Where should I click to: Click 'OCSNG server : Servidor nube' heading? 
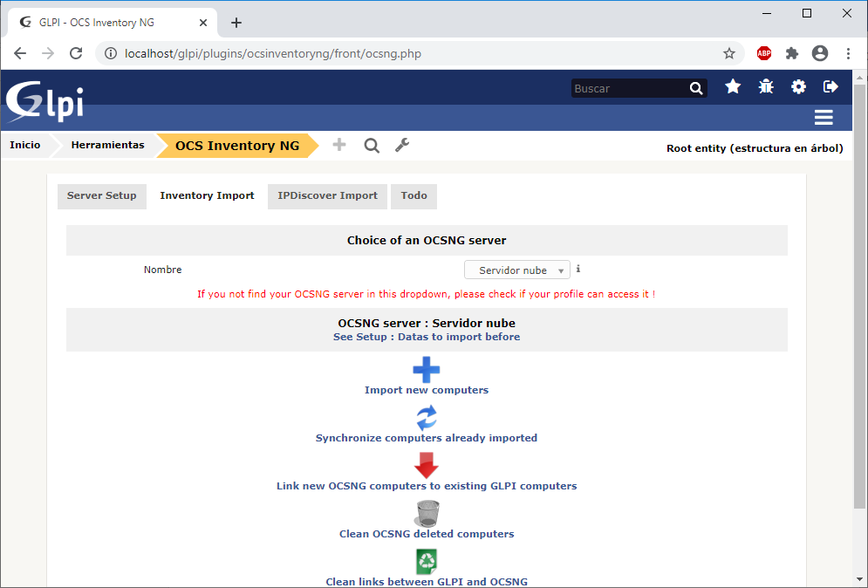pyautogui.click(x=427, y=324)
